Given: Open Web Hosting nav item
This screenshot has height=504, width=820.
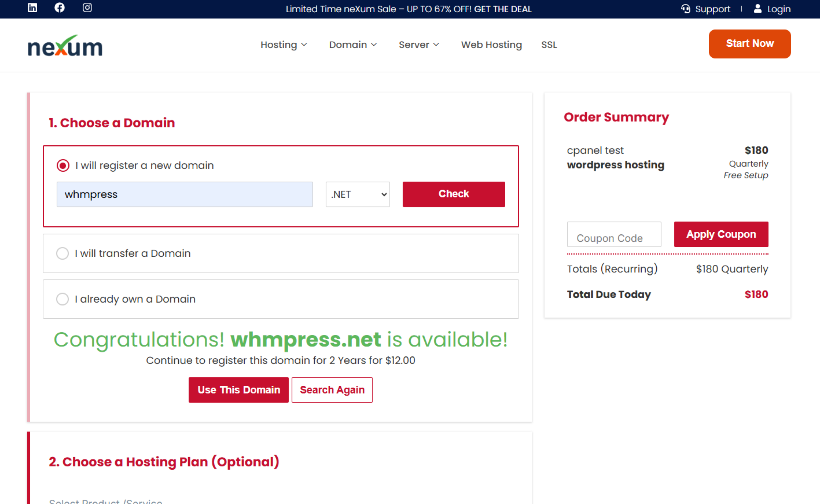Looking at the screenshot, I should pyautogui.click(x=491, y=45).
